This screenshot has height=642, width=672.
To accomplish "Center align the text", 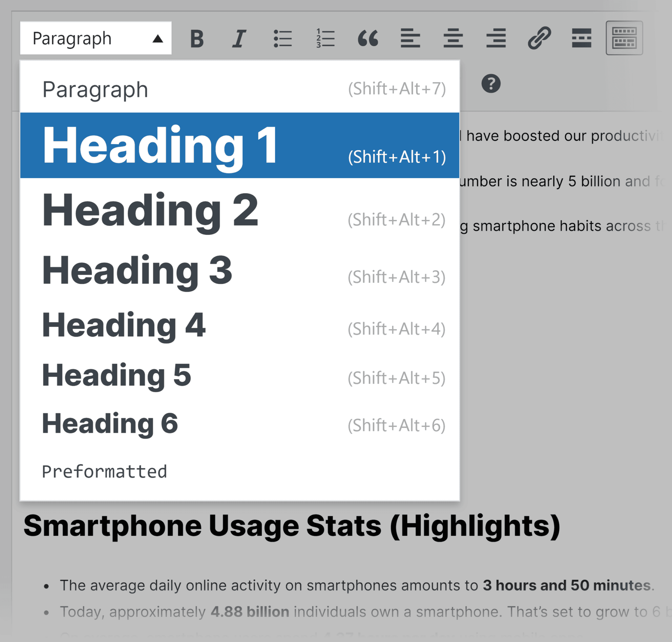I will [x=452, y=38].
